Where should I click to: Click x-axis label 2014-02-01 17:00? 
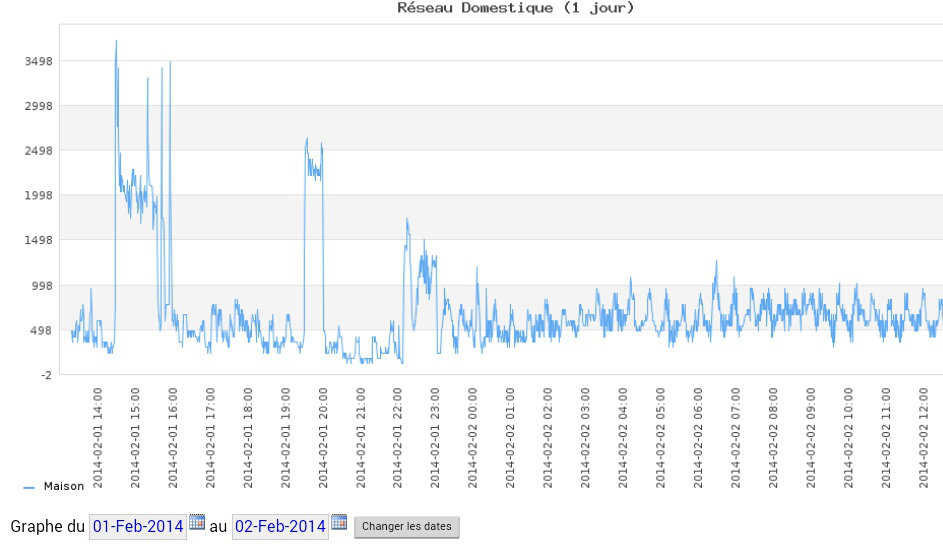click(210, 438)
